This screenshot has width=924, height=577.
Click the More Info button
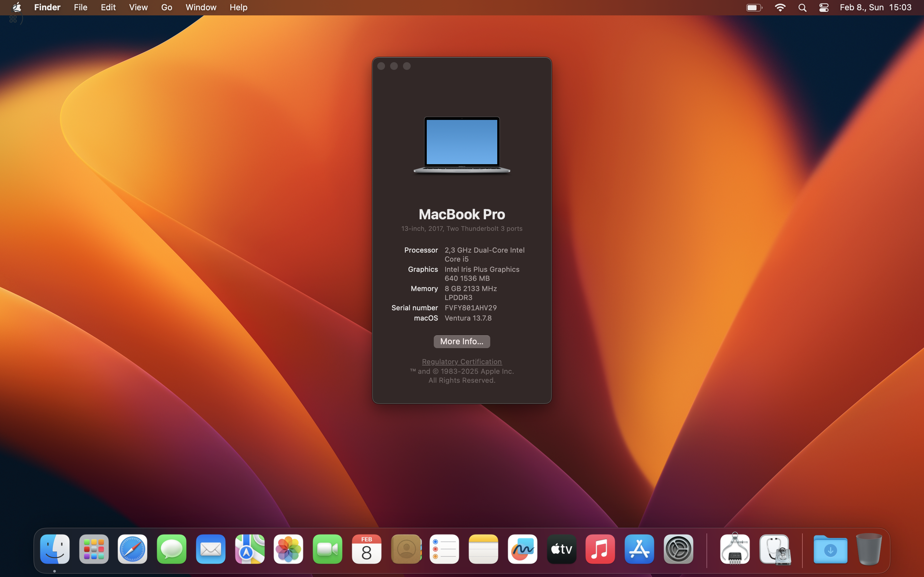tap(461, 341)
